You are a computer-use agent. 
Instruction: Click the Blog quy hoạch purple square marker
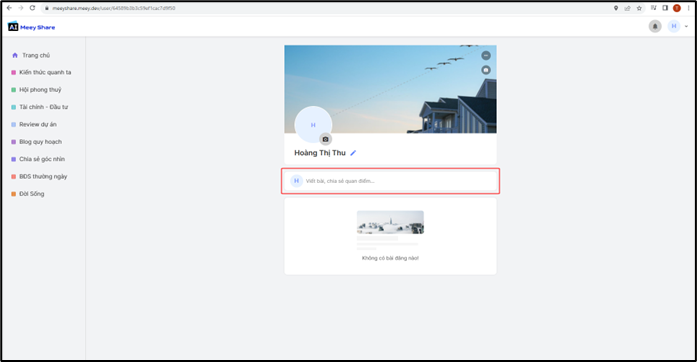tap(13, 142)
